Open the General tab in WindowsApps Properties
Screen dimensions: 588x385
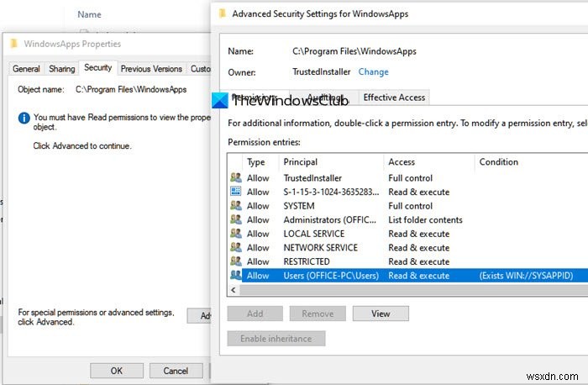pos(26,69)
